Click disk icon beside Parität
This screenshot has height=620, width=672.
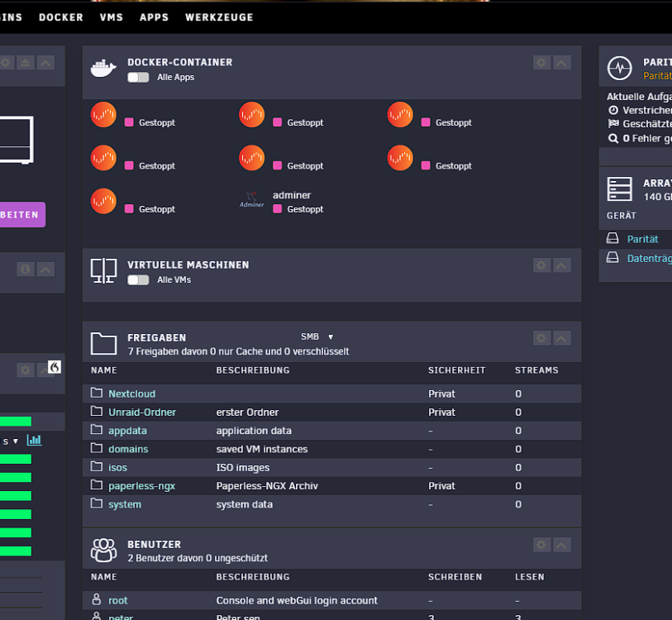coord(612,238)
